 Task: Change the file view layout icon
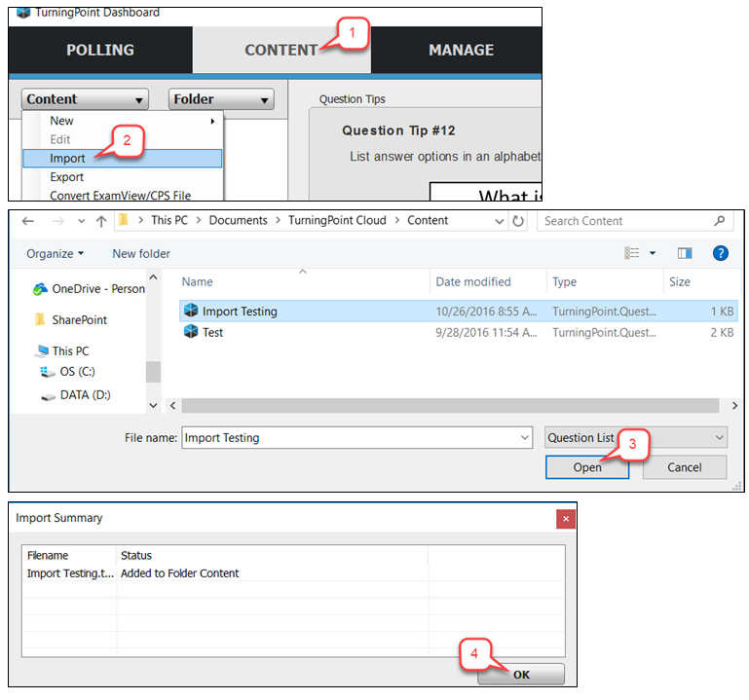tap(631, 253)
